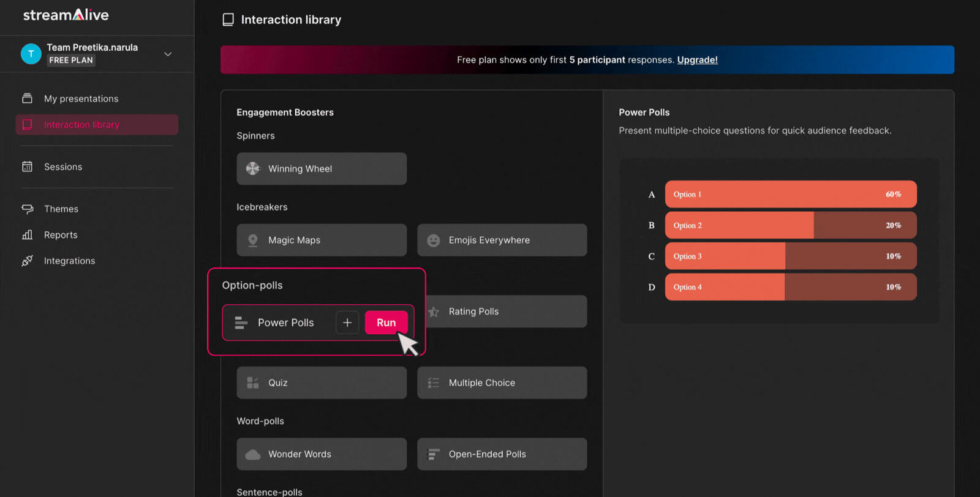The image size is (980, 497).
Task: Select the Multiple Choice interaction
Action: pos(502,383)
